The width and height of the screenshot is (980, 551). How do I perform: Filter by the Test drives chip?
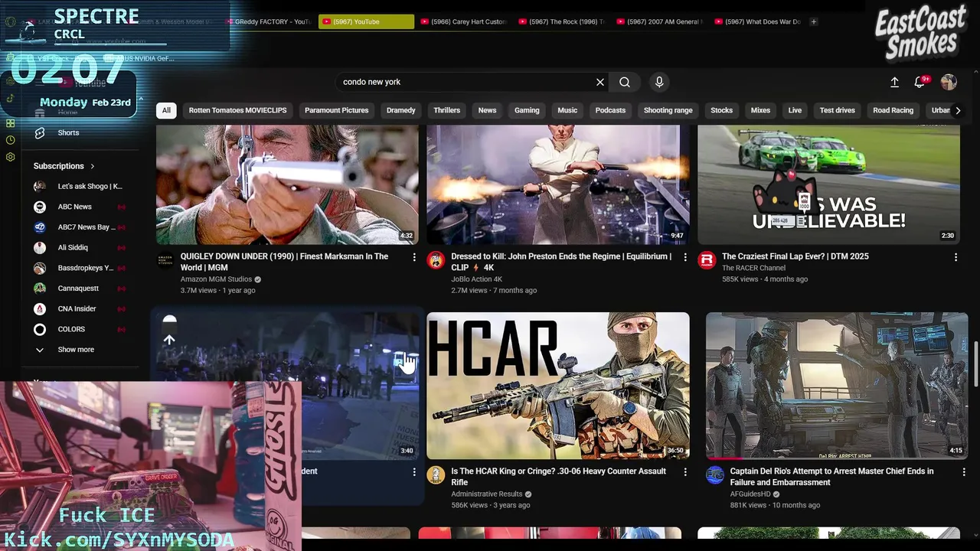837,110
